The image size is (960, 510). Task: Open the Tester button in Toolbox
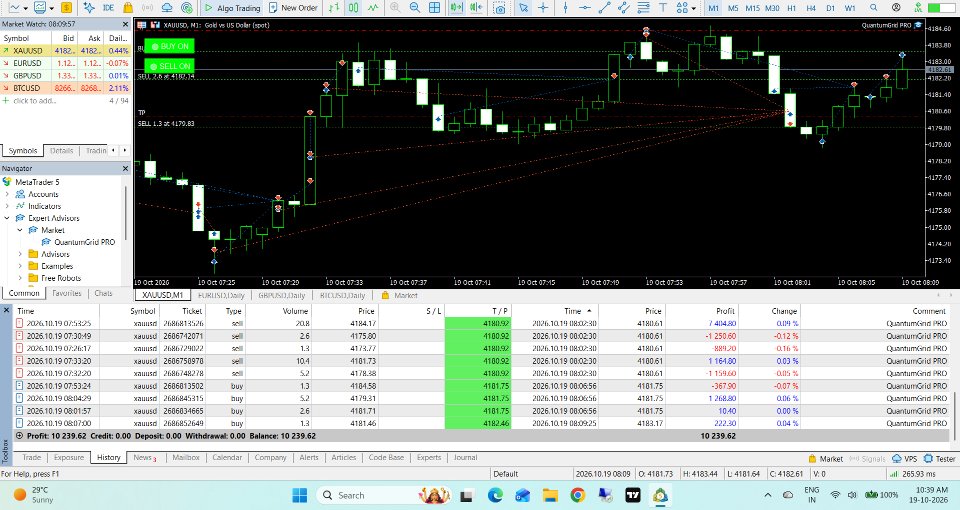940,459
